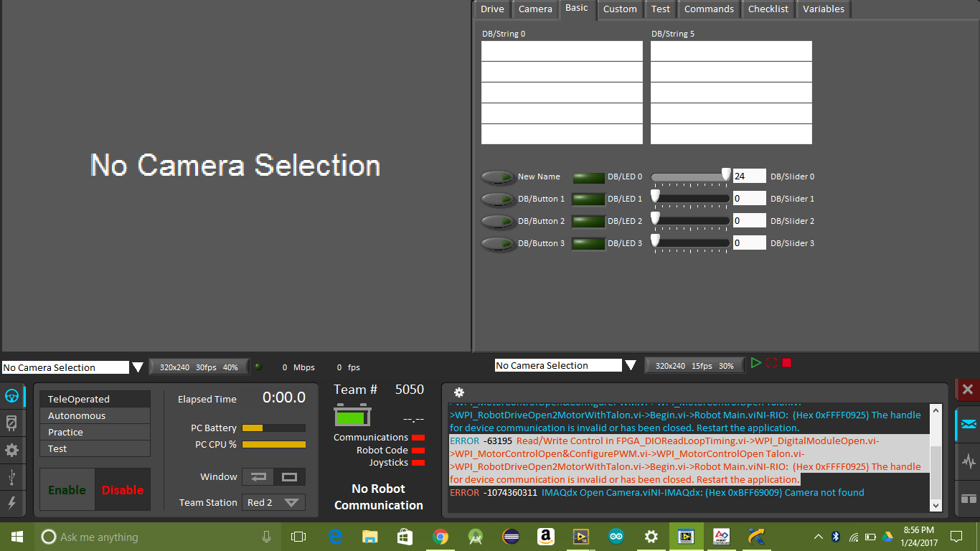The height and width of the screenshot is (551, 980).
Task: Click the red record circle icon
Action: [x=771, y=363]
